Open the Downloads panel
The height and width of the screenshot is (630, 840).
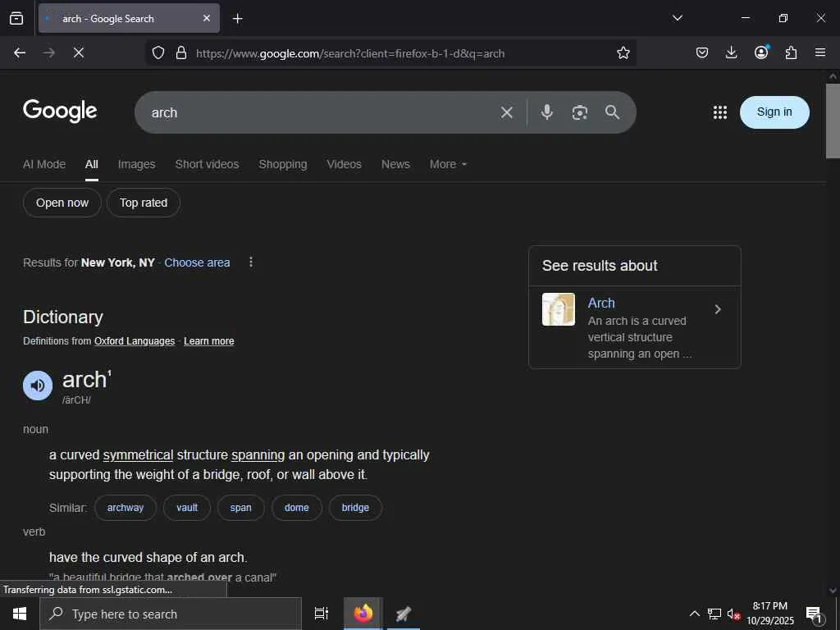click(x=731, y=52)
